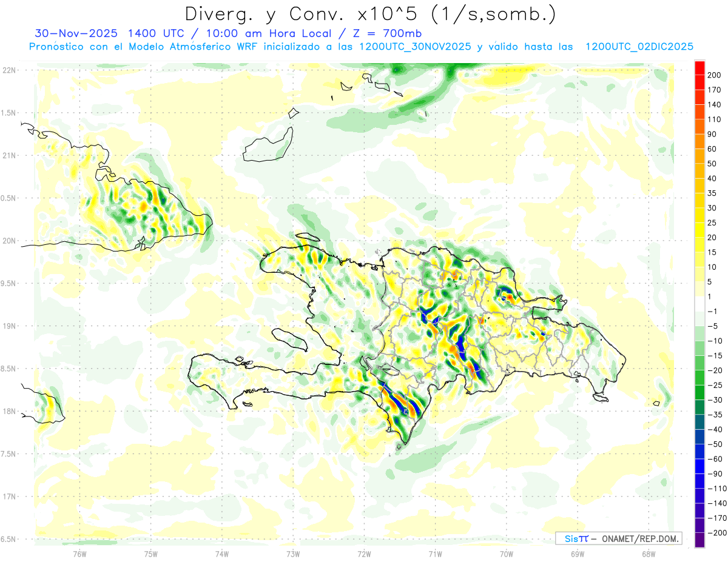Viewport: 728px width, 562px height.
Task: Select the dark purple colorbar swatch below -200
Action: click(x=699, y=540)
